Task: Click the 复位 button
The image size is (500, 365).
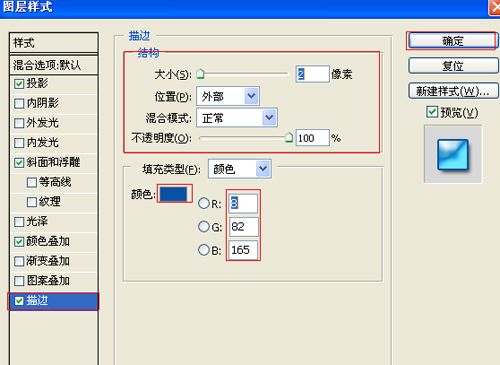Action: coord(453,66)
